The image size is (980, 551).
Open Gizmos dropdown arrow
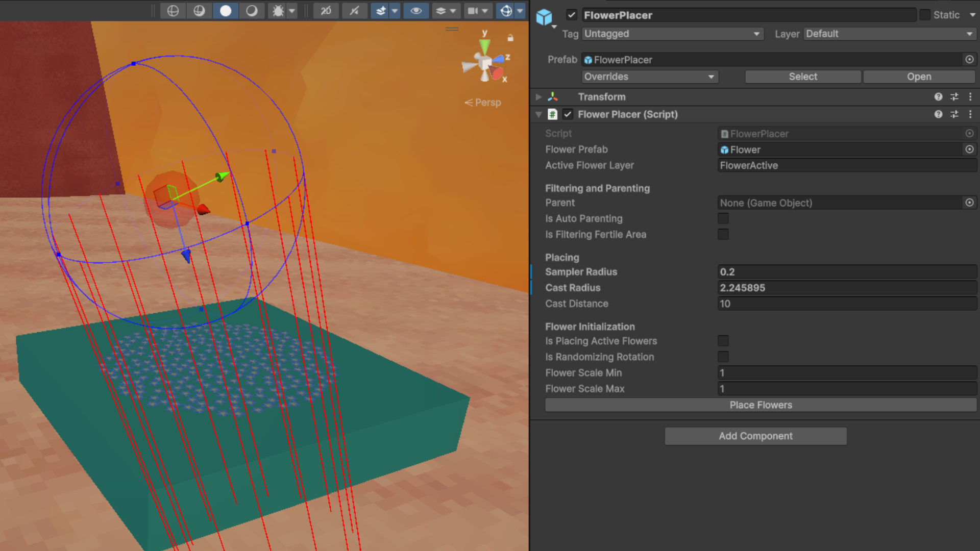(520, 11)
